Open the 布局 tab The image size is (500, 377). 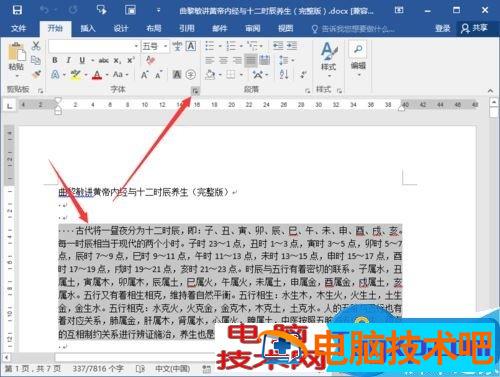153,28
